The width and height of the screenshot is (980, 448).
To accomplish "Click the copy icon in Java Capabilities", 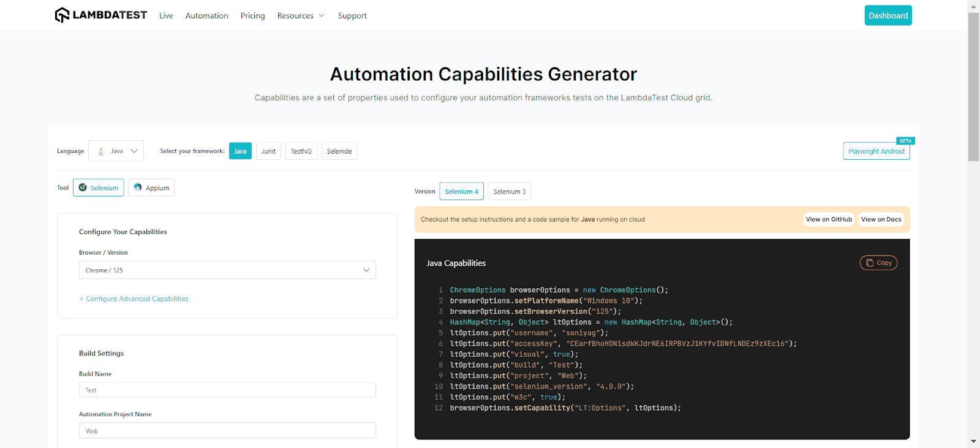I will 870,263.
